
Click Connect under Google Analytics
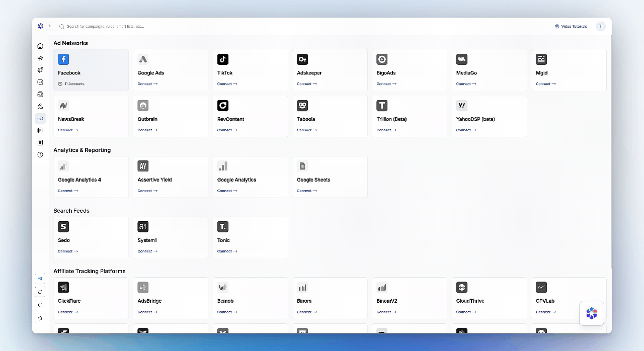click(227, 191)
